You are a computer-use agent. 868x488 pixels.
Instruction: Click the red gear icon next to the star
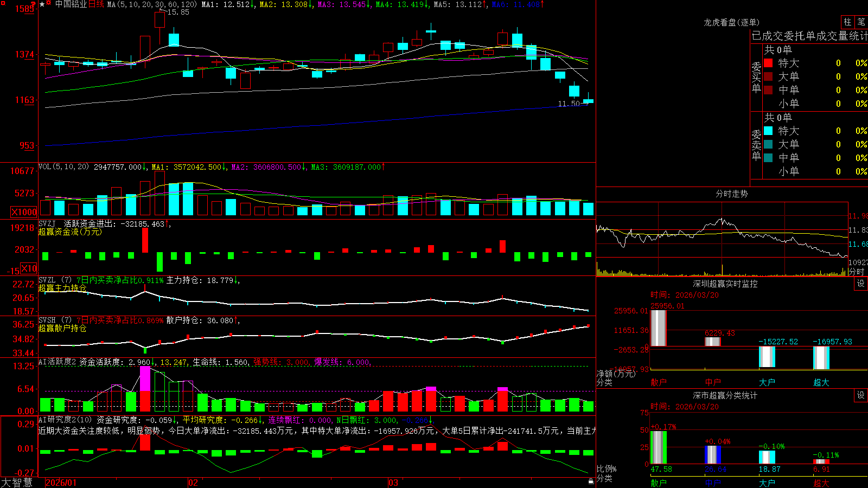coord(49,4)
